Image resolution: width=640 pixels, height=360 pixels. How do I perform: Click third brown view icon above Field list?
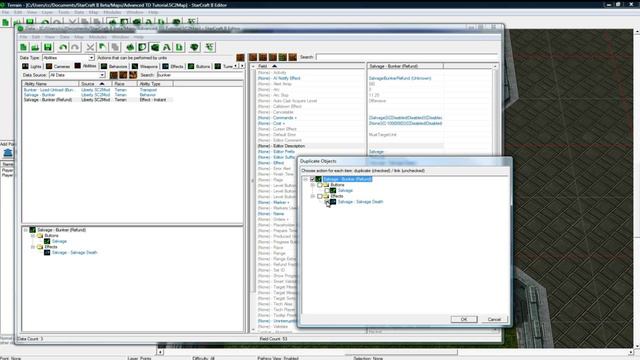click(273, 57)
